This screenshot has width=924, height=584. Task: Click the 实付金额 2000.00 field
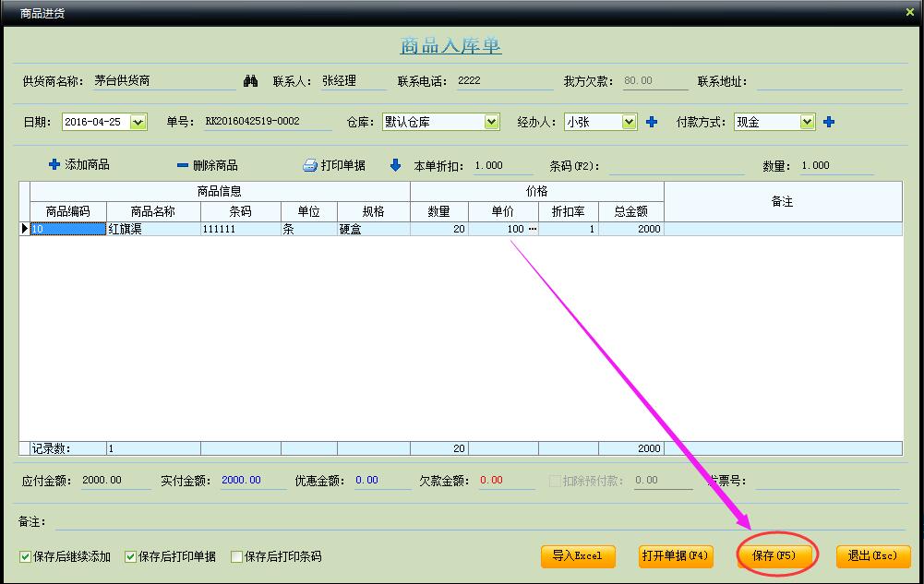(254, 481)
